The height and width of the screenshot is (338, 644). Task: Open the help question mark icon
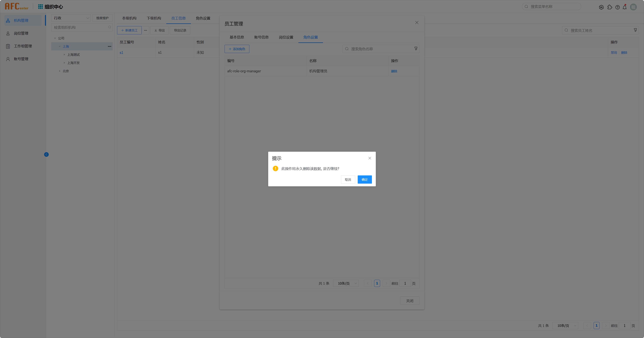click(x=618, y=7)
